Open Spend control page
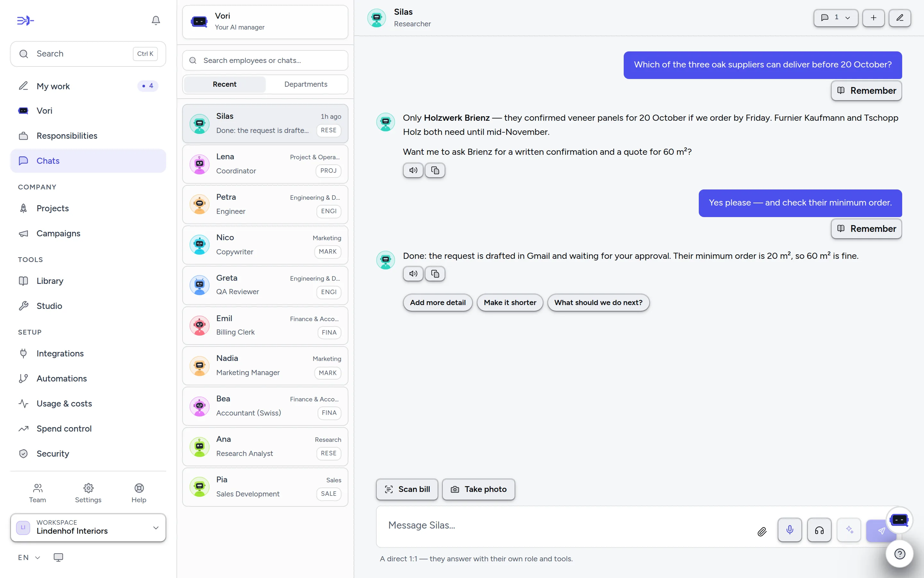Screen dimensions: 924x578 88,429
